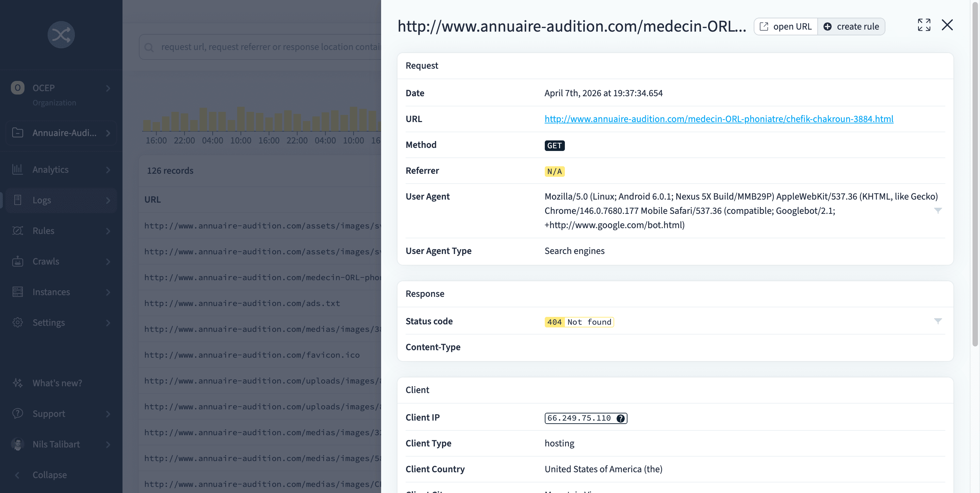Filter logs by this User Agent

point(938,210)
